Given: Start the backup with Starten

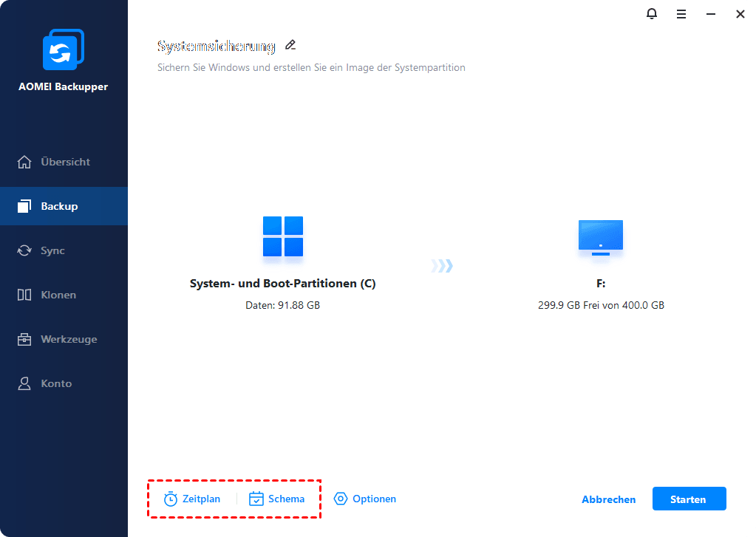Looking at the screenshot, I should point(689,499).
